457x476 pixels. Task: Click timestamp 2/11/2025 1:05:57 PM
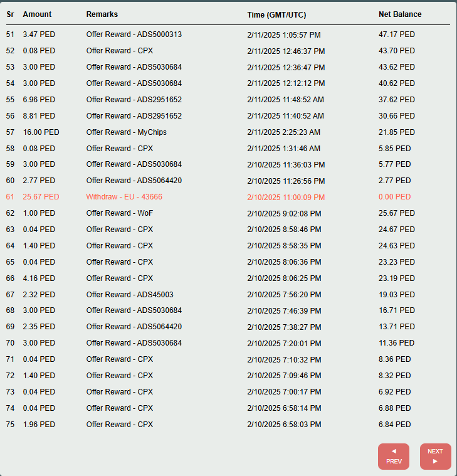(284, 35)
